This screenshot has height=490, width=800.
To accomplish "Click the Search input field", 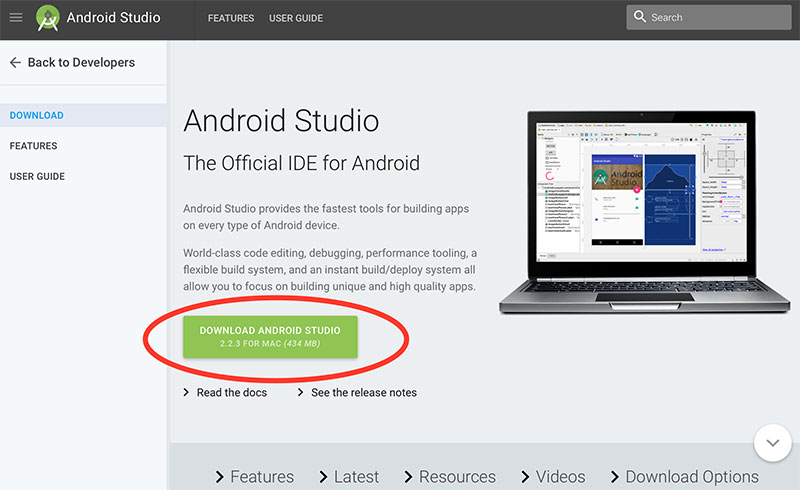I will coord(709,17).
